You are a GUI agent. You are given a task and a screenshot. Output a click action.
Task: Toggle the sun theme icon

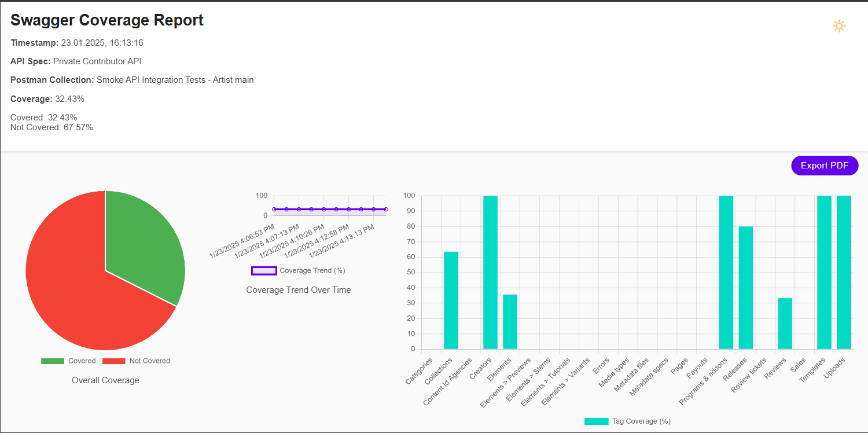(838, 26)
